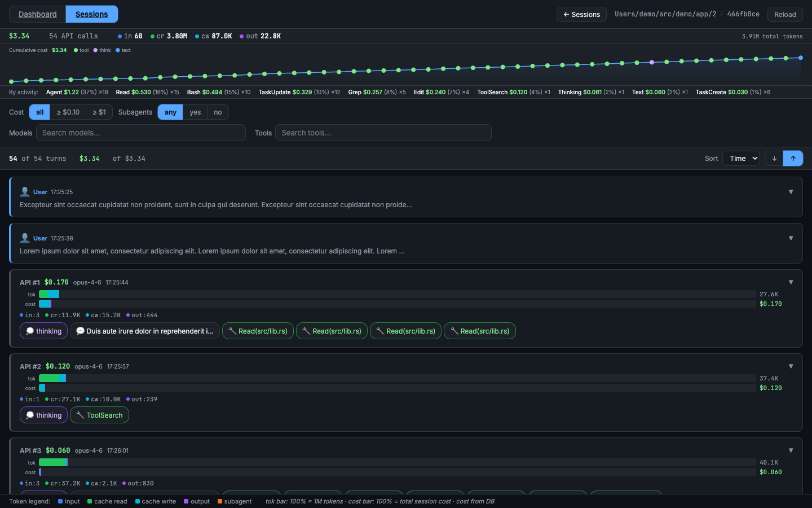
Task: Click the Reload button
Action: point(785,14)
